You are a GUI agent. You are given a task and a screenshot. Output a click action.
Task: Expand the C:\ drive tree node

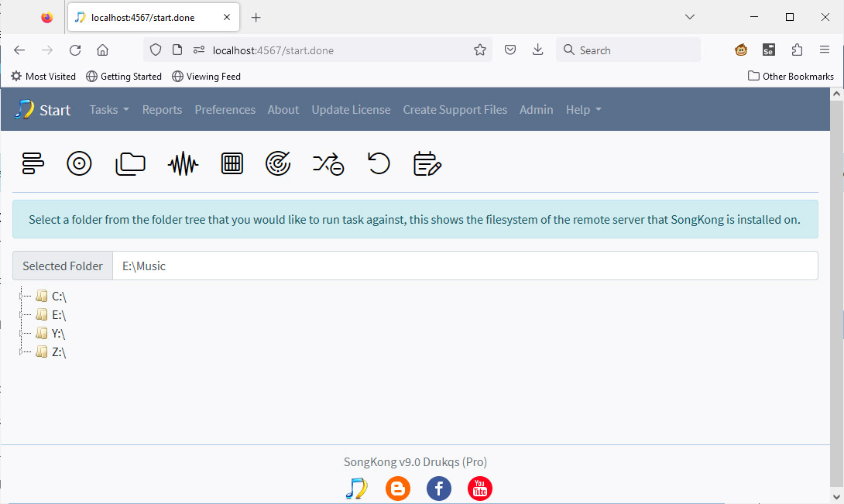22,297
